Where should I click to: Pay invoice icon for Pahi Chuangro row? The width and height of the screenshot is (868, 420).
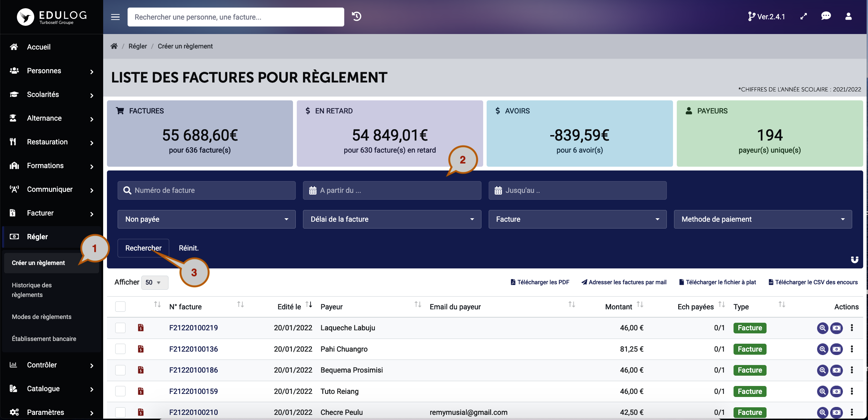[x=836, y=349]
